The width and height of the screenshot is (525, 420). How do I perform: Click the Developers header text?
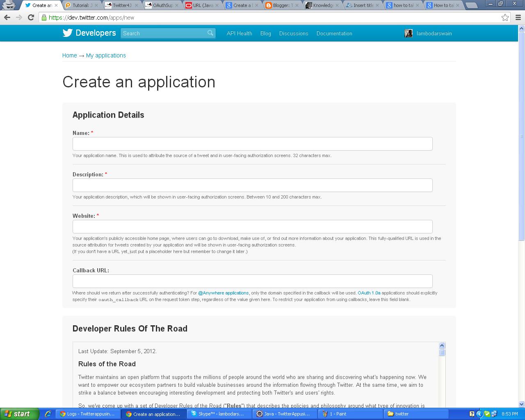[96, 33]
